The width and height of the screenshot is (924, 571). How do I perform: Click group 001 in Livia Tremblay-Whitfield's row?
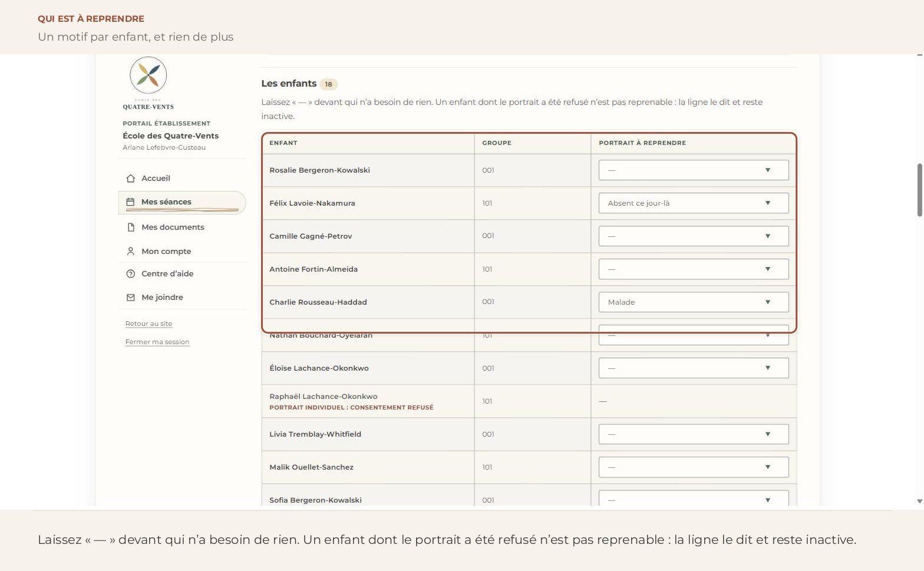coord(488,434)
